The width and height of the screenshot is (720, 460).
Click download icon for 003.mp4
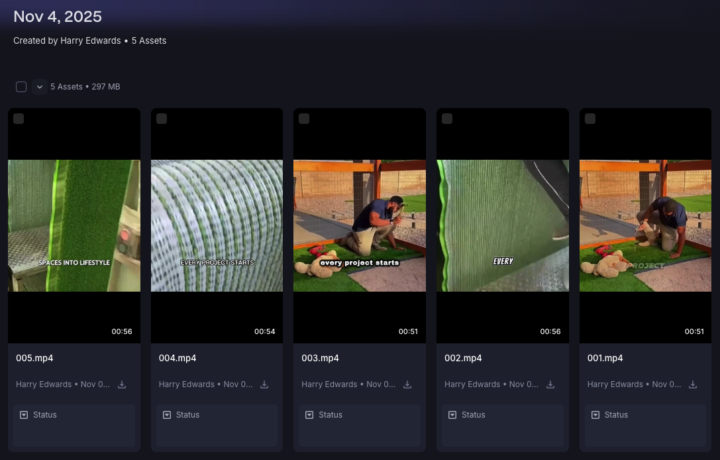tap(407, 385)
